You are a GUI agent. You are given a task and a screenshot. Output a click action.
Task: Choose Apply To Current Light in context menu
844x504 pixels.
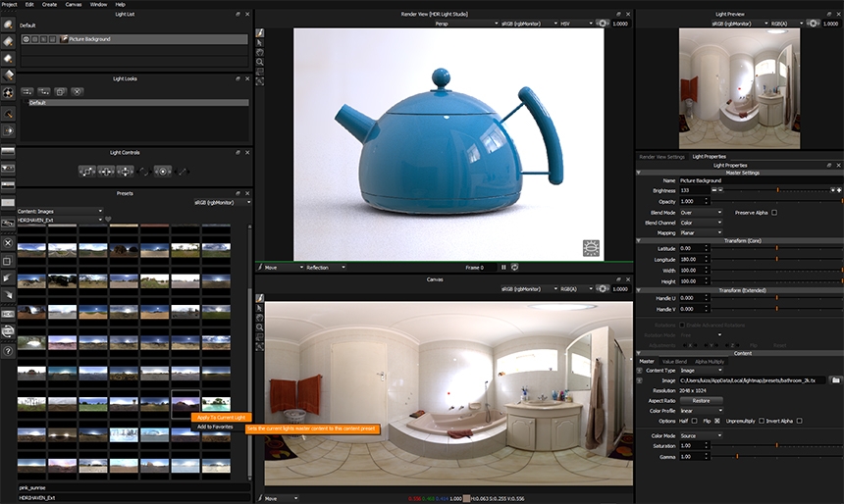[221, 418]
